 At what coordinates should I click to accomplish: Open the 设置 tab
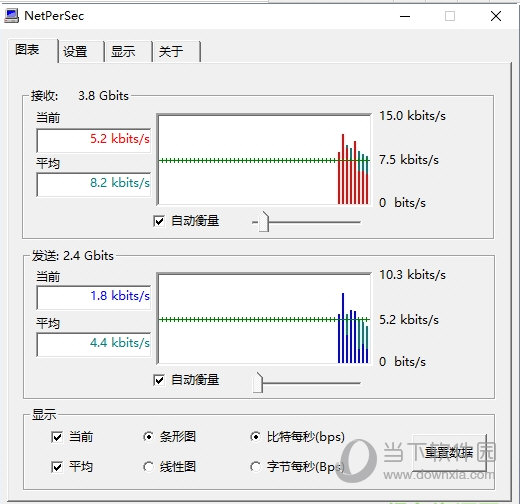coord(81,52)
